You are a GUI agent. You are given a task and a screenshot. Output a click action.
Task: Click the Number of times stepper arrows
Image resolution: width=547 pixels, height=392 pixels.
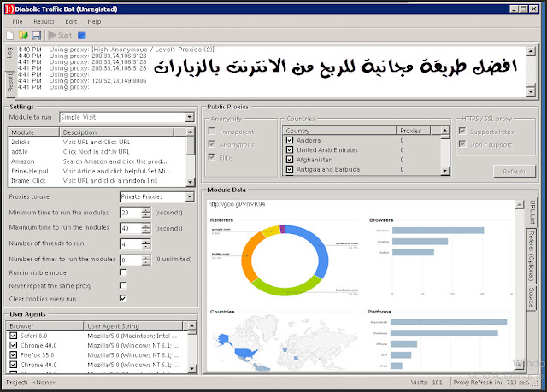pos(146,260)
